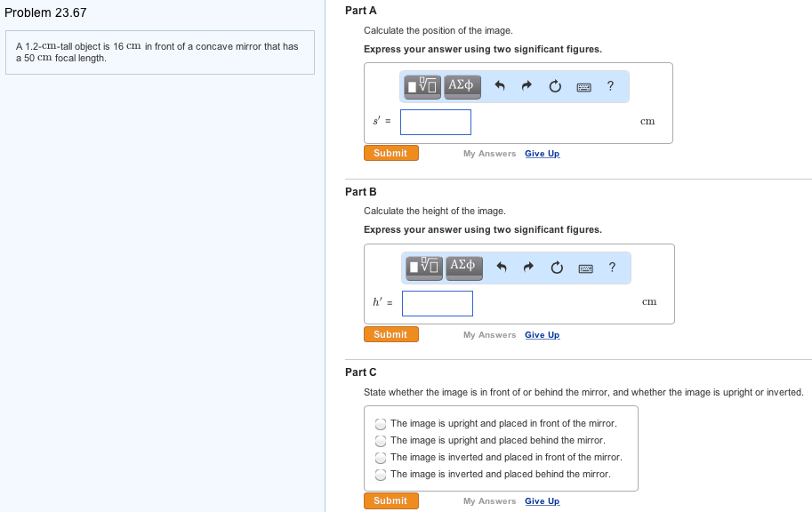Open help question mark in Part A toolbar
Image resolution: width=812 pixels, height=512 pixels.
point(610,86)
